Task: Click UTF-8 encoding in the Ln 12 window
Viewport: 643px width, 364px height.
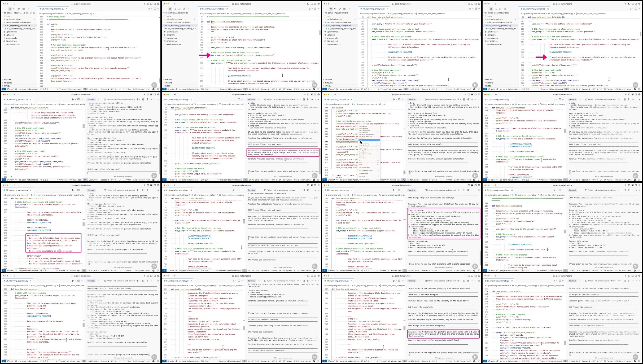Action: (x=114, y=89)
